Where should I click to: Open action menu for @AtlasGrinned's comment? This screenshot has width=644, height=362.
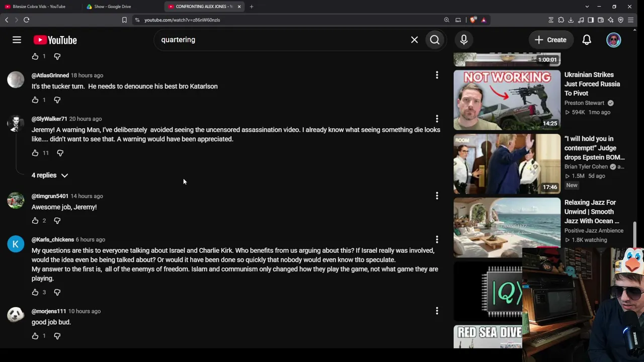pos(437,75)
